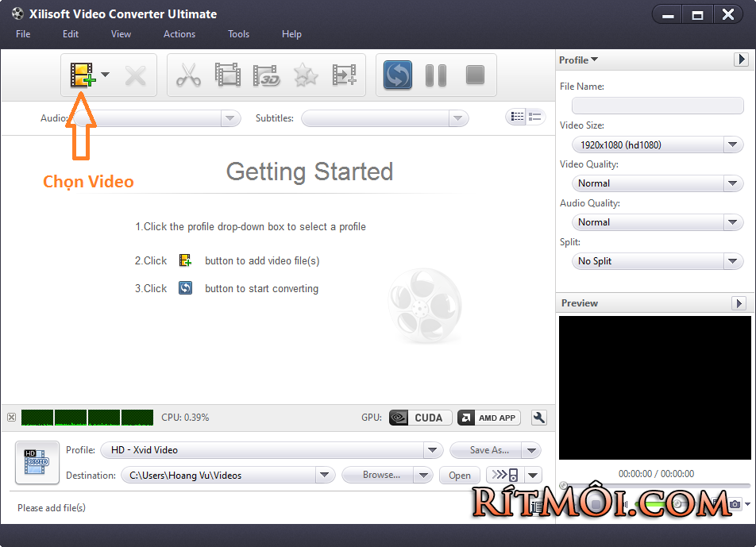Open GPU settings wrench icon
Screen dimensions: 756x547
[538, 418]
